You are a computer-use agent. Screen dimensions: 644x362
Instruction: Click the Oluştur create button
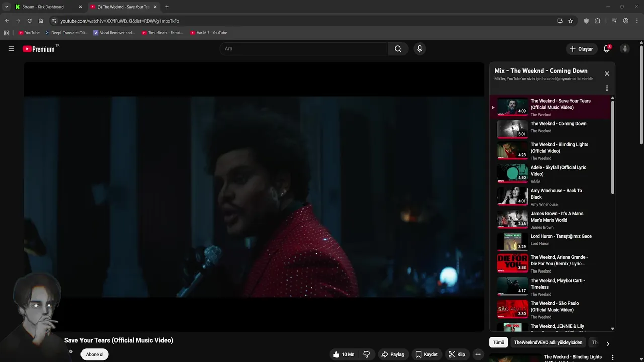pyautogui.click(x=581, y=49)
